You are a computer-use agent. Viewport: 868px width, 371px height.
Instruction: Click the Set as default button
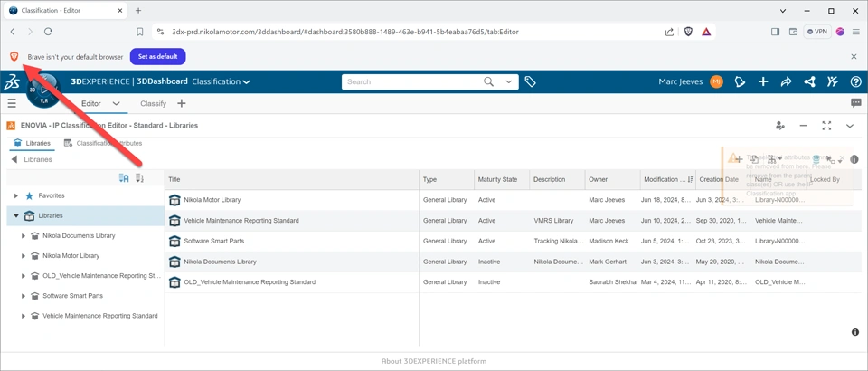coord(157,57)
